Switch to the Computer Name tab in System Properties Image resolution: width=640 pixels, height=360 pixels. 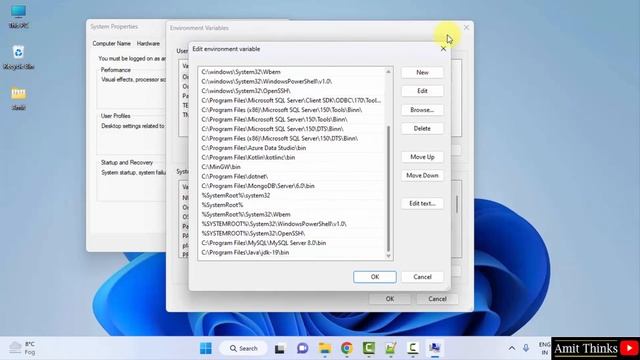click(111, 43)
